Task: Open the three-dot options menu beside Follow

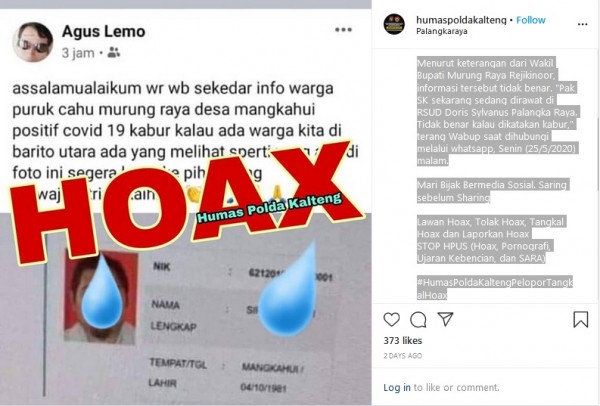Action: pyautogui.click(x=582, y=24)
